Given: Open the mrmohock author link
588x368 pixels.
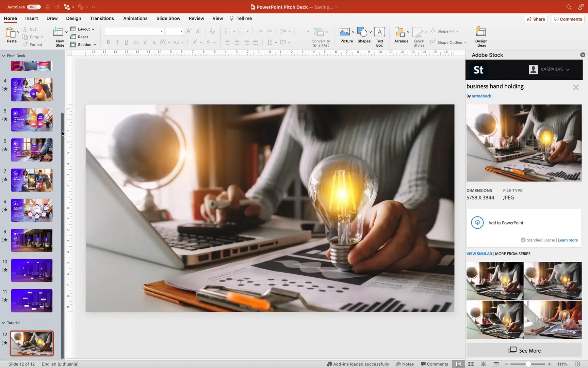Looking at the screenshot, I should click(x=481, y=96).
